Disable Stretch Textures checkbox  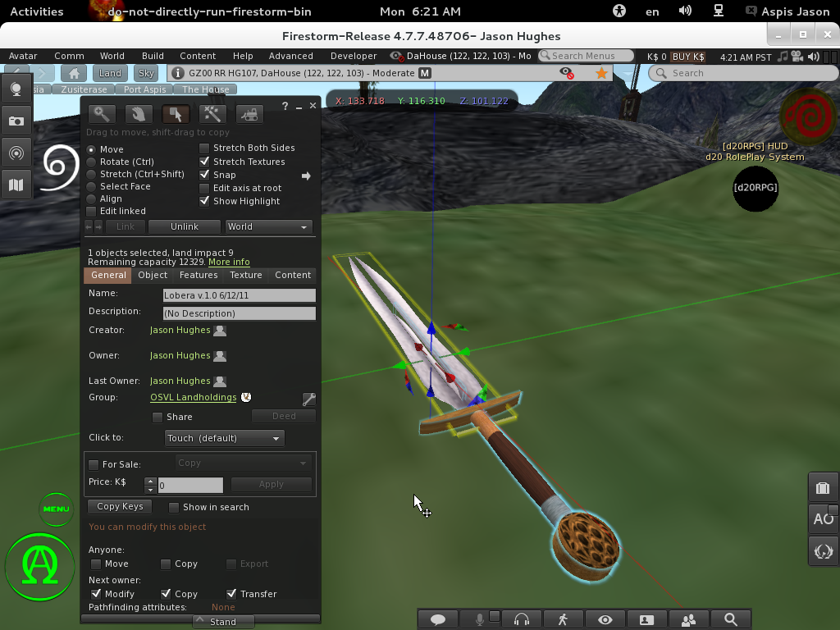tap(204, 162)
